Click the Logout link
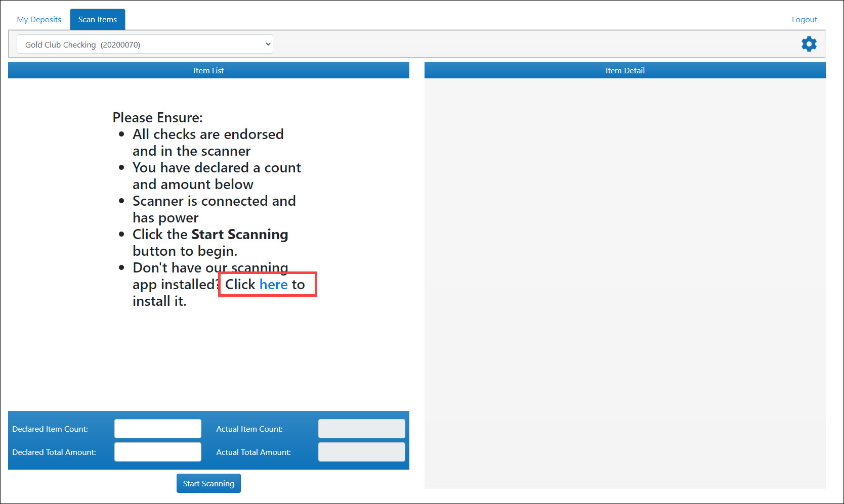 tap(804, 20)
